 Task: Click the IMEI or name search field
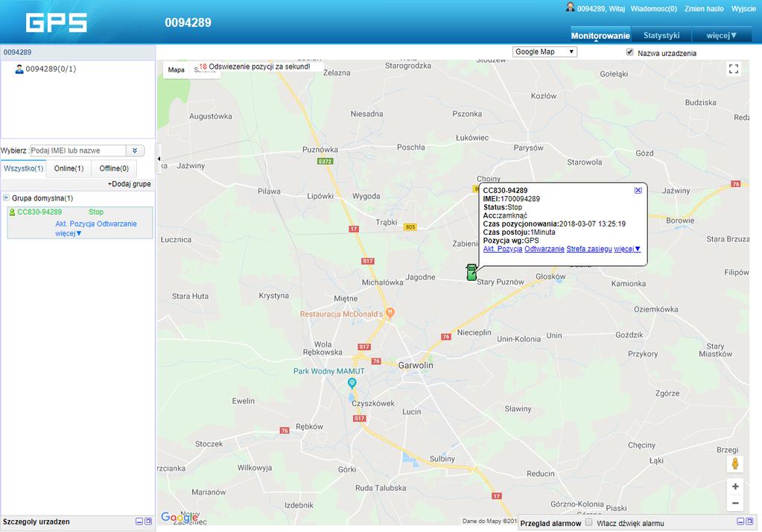point(78,151)
